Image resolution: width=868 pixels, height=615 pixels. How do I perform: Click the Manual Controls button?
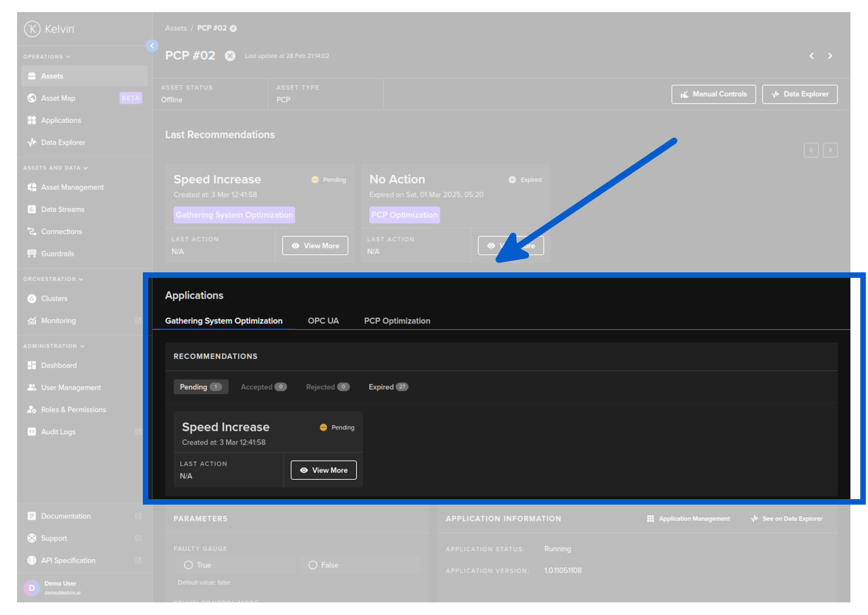713,94
